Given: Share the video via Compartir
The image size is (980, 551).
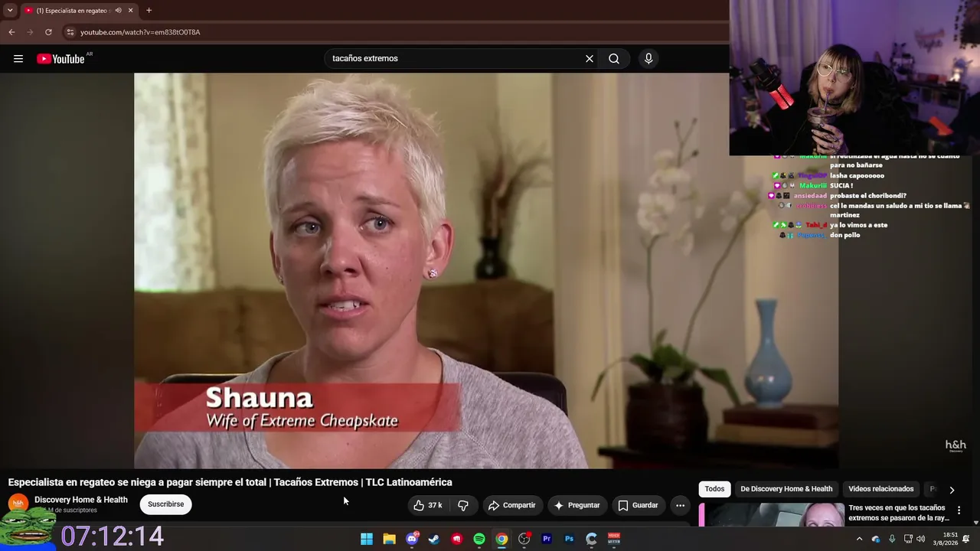Looking at the screenshot, I should [x=511, y=505].
